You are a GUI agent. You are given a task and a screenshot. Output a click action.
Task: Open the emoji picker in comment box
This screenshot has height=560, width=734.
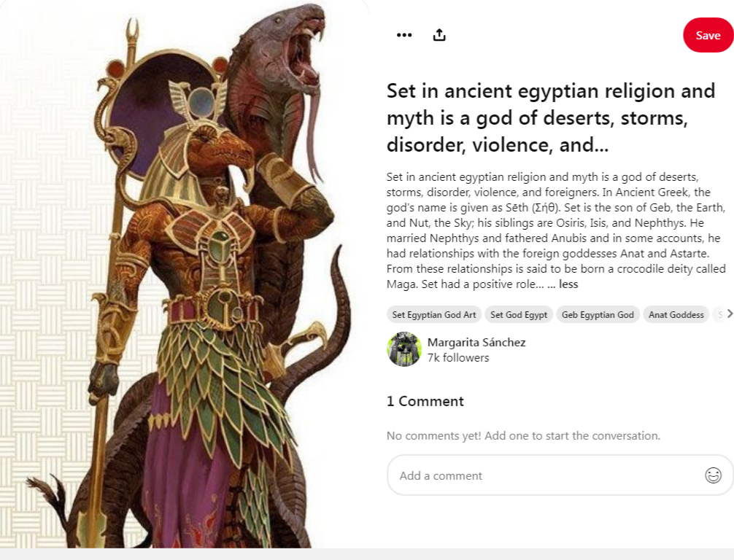pyautogui.click(x=713, y=475)
